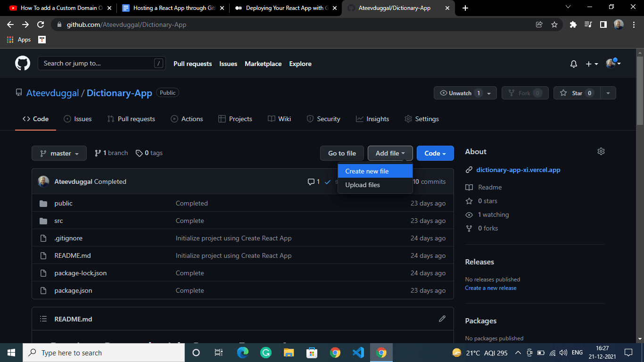Image resolution: width=644 pixels, height=362 pixels.
Task: Open 1 branch list link
Action: tap(111, 153)
